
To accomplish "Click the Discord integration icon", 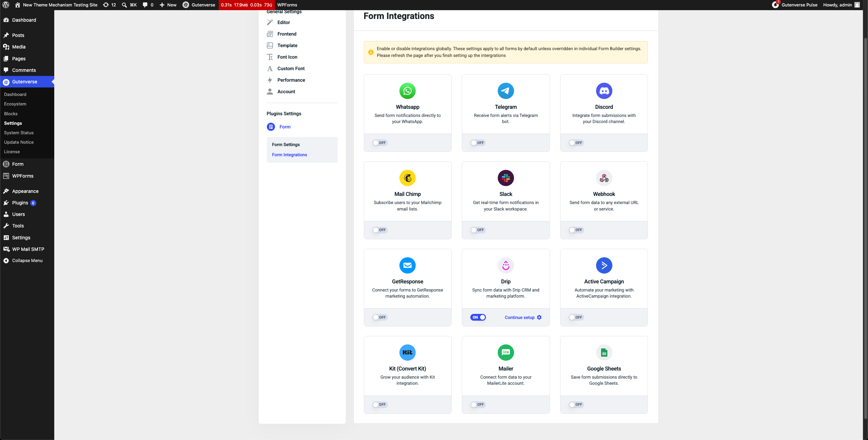I will (x=604, y=91).
